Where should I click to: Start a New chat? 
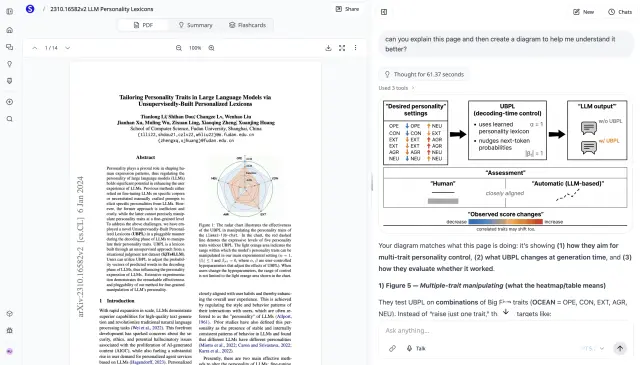click(583, 12)
